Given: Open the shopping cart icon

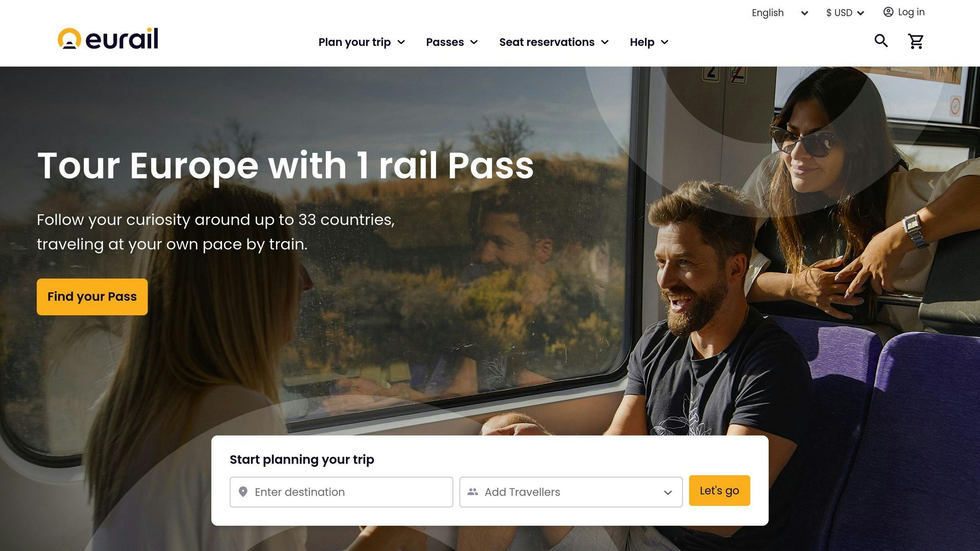Looking at the screenshot, I should pos(916,41).
